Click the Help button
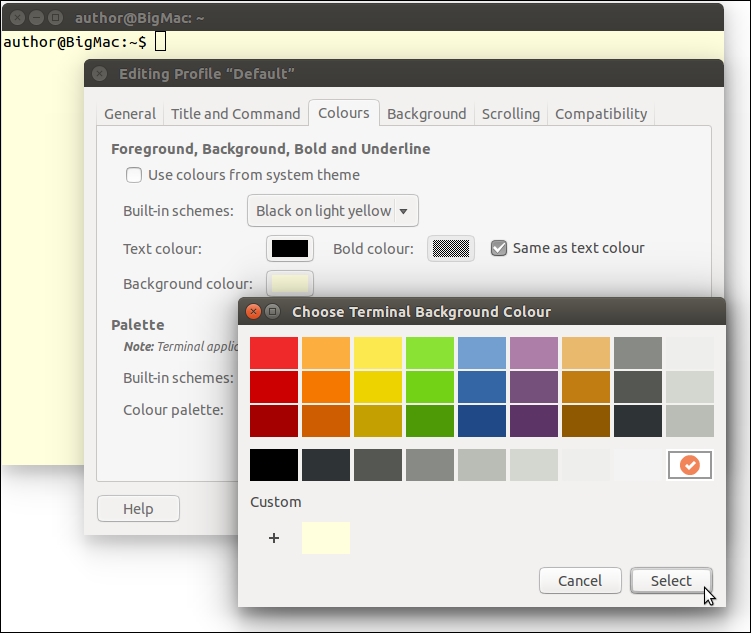 pos(138,509)
